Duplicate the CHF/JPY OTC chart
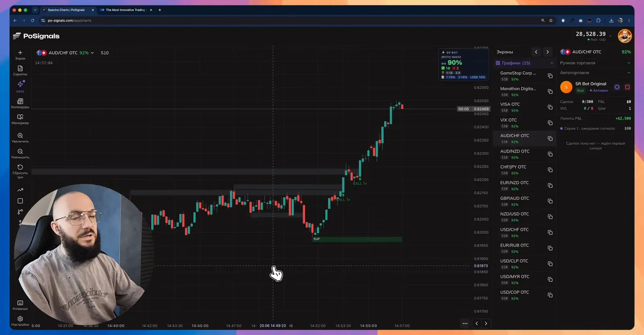This screenshot has height=335, width=644. tap(550, 170)
